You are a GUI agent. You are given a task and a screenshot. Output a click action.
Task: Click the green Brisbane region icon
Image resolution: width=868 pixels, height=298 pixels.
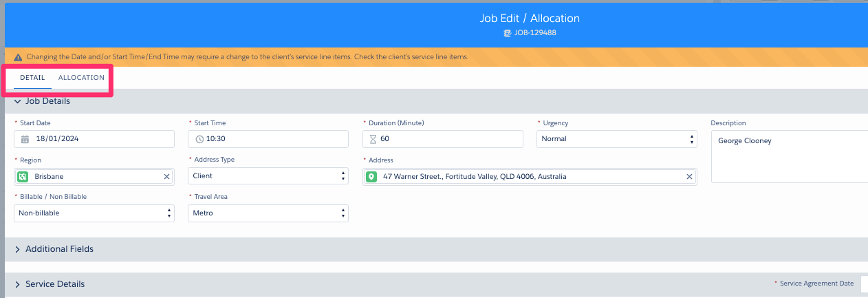click(x=23, y=177)
